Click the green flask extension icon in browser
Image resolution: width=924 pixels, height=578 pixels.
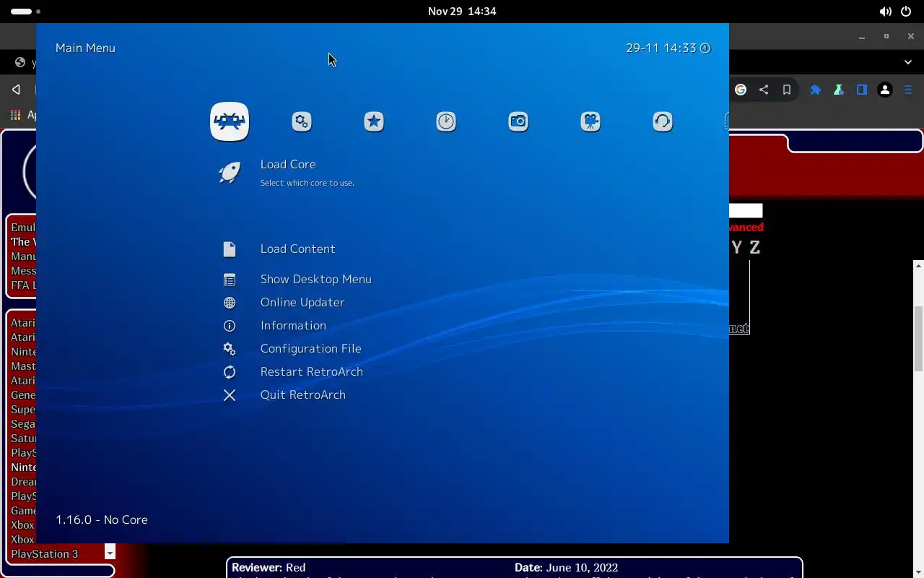coord(839,90)
